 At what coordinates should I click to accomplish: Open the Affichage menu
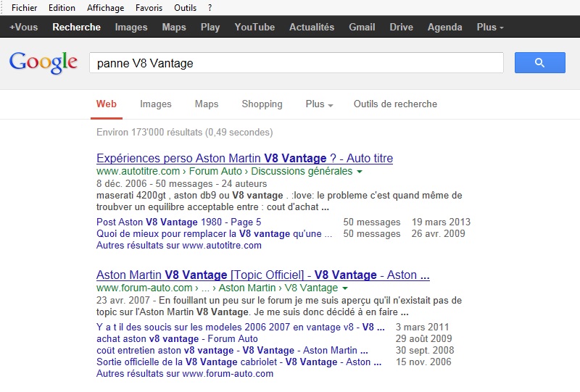point(105,8)
